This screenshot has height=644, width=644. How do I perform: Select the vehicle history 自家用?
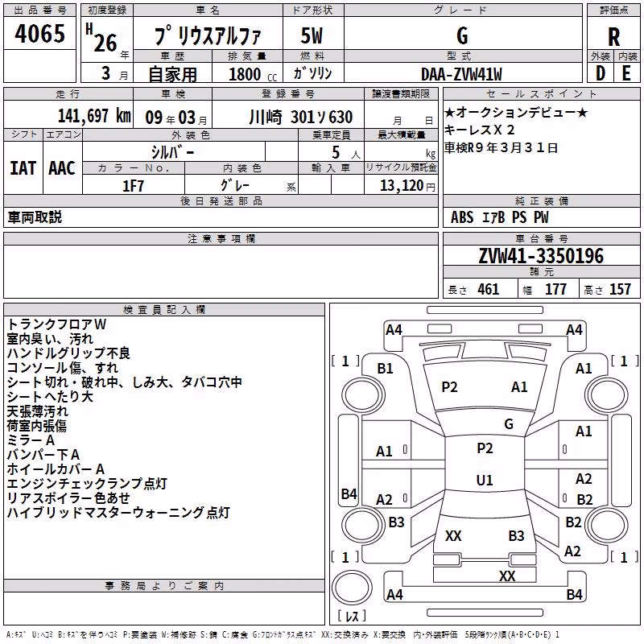pyautogui.click(x=172, y=74)
